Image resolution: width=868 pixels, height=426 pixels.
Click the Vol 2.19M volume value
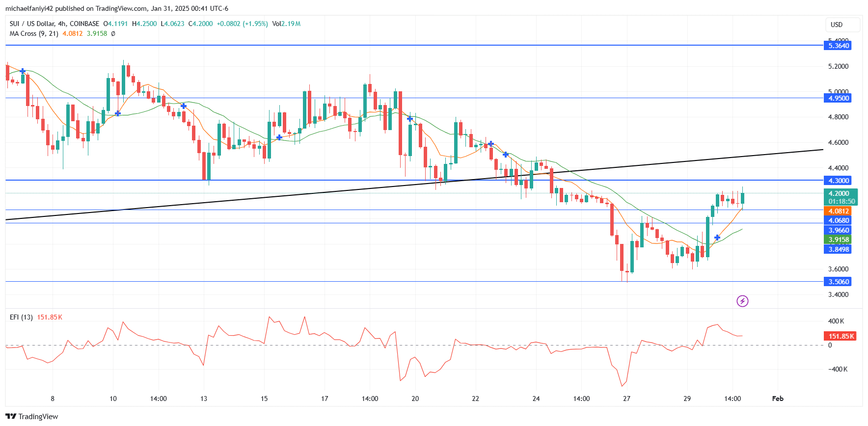tap(286, 24)
